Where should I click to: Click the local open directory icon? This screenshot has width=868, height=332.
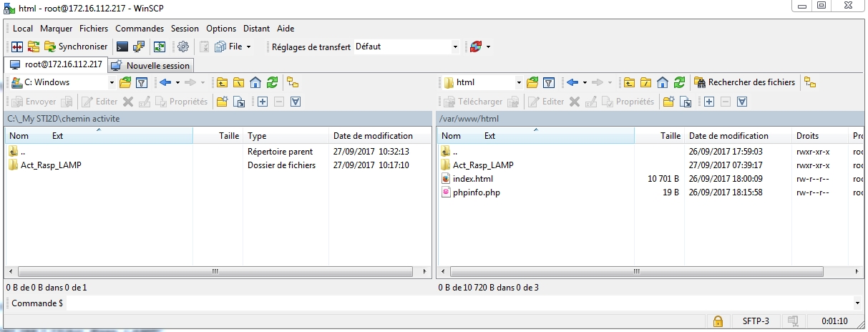tap(125, 82)
